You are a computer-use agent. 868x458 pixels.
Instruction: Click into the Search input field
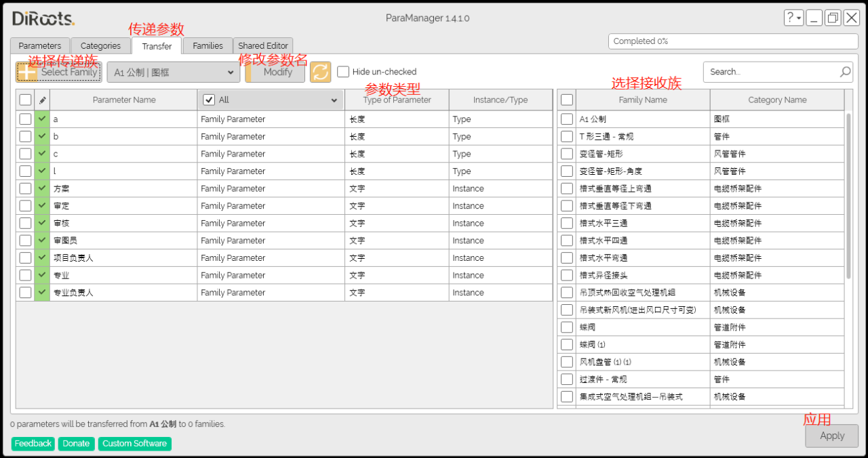tap(771, 72)
